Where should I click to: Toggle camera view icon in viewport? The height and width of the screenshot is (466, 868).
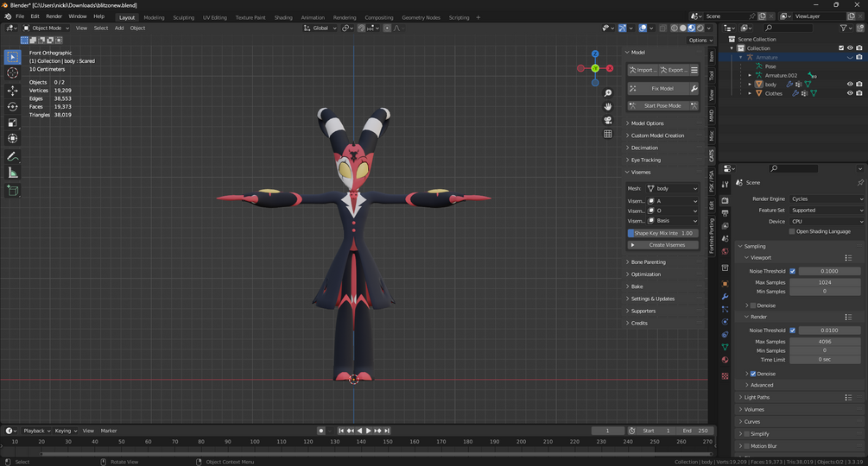[608, 120]
